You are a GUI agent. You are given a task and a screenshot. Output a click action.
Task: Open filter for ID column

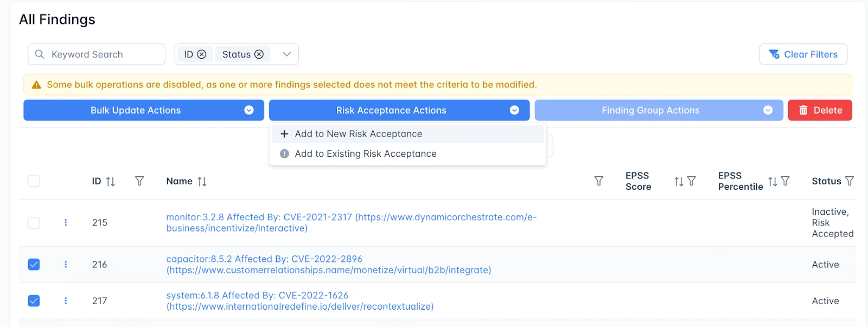(139, 181)
